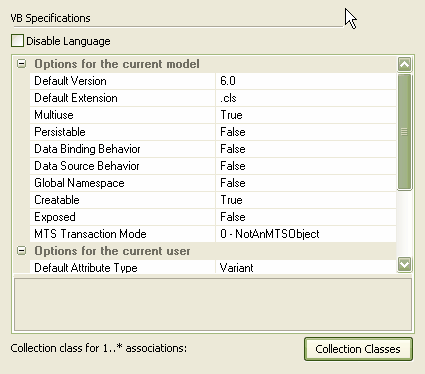Image resolution: width=425 pixels, height=374 pixels.
Task: Click the Variant value cell
Action: tap(306, 267)
